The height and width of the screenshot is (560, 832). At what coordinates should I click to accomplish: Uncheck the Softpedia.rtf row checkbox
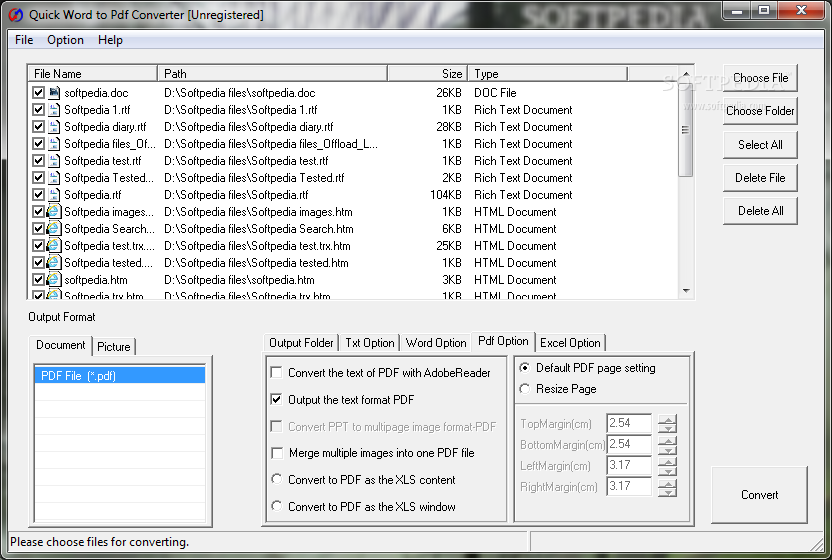pyautogui.click(x=38, y=195)
